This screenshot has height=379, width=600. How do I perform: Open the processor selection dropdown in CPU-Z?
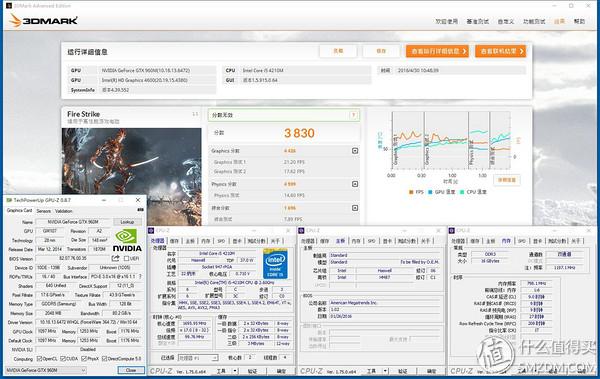pos(198,358)
